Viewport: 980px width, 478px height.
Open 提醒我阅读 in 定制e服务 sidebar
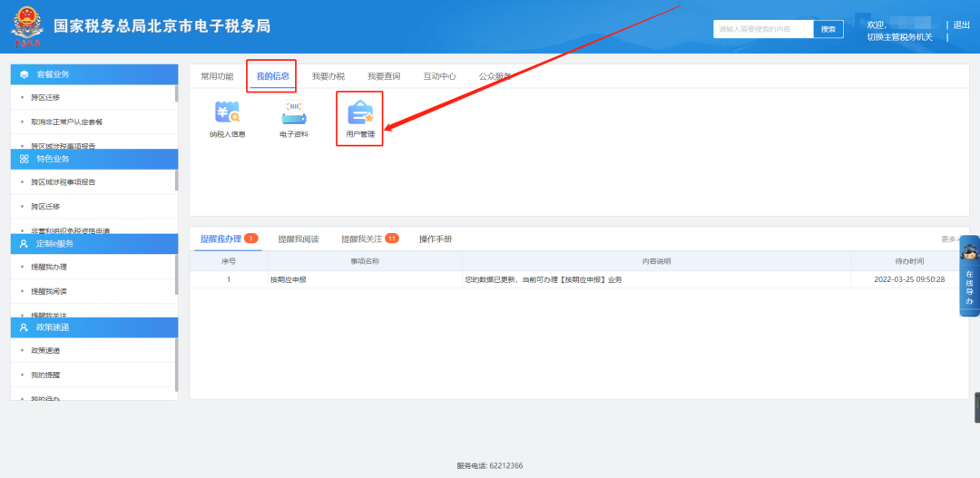[49, 291]
